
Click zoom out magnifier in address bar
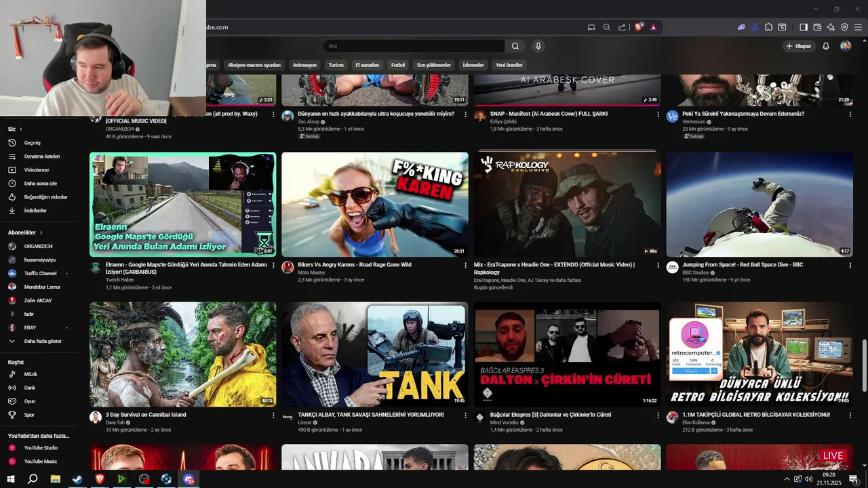click(607, 27)
